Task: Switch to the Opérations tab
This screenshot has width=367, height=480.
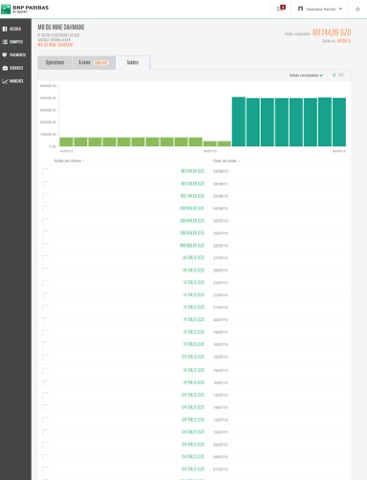Action: [55, 62]
